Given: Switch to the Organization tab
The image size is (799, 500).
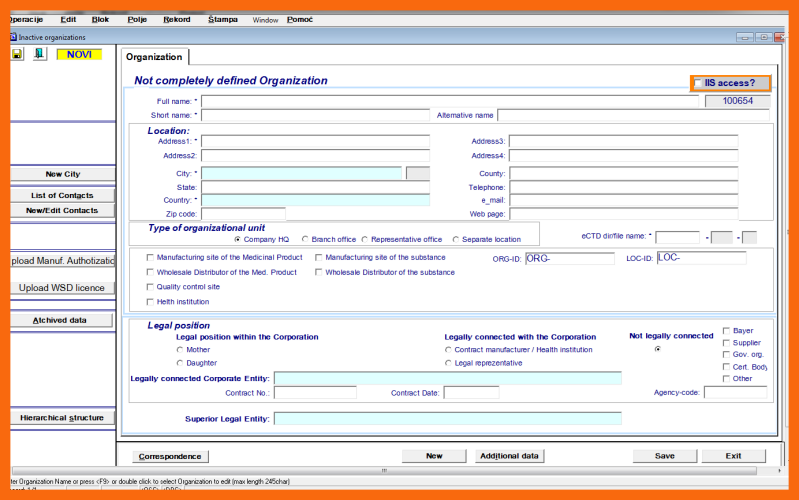Looking at the screenshot, I should (x=154, y=57).
